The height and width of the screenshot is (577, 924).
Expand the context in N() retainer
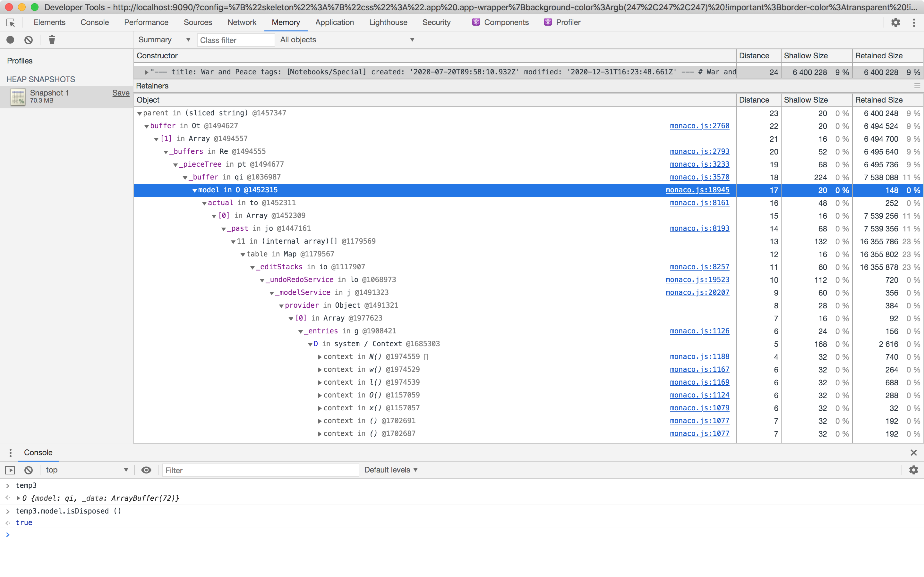point(320,356)
